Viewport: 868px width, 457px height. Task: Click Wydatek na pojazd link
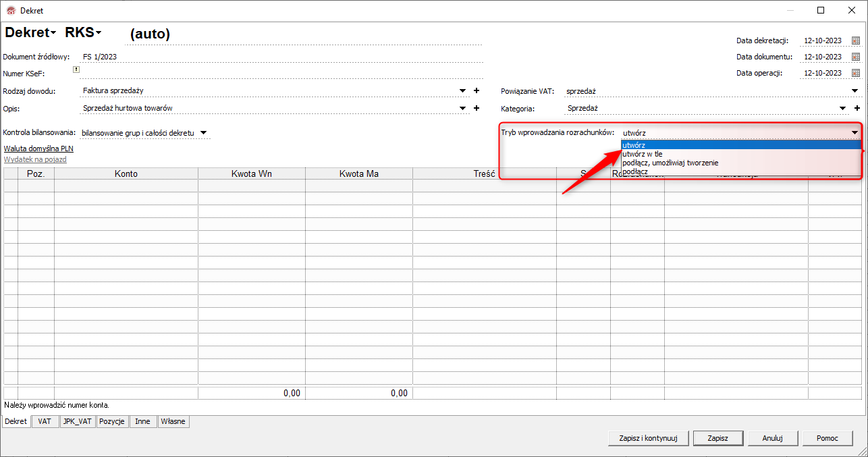(x=35, y=160)
